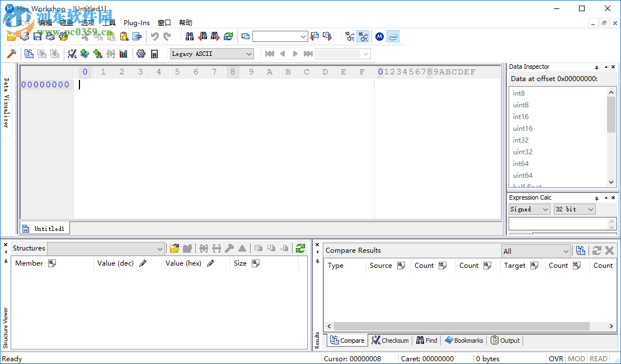Switch to the Checksum results tab
Viewport: 621px width, 364px height.
pyautogui.click(x=390, y=340)
